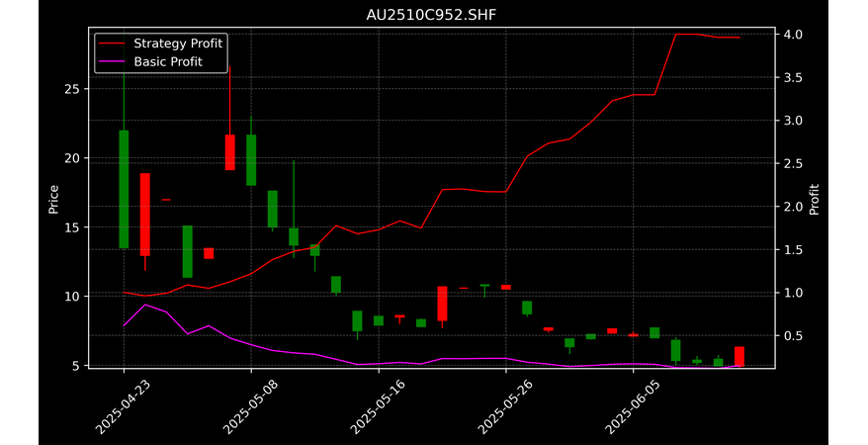The height and width of the screenshot is (445, 868).
Task: Click the magenta Basic Profit legend line sample
Action: coord(113,62)
